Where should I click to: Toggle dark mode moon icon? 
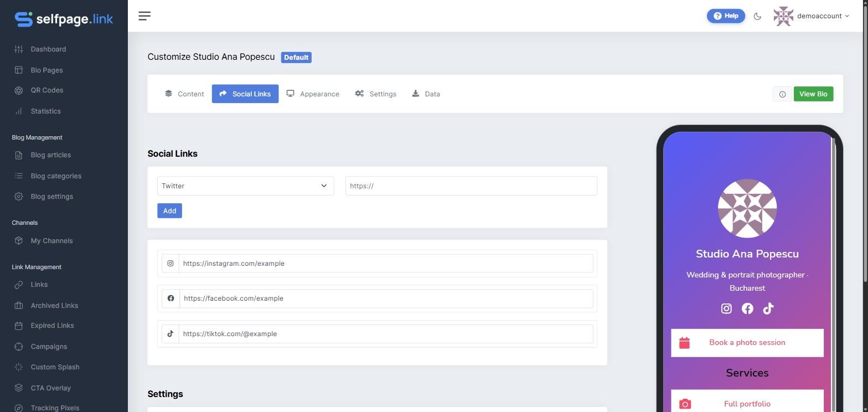click(757, 16)
